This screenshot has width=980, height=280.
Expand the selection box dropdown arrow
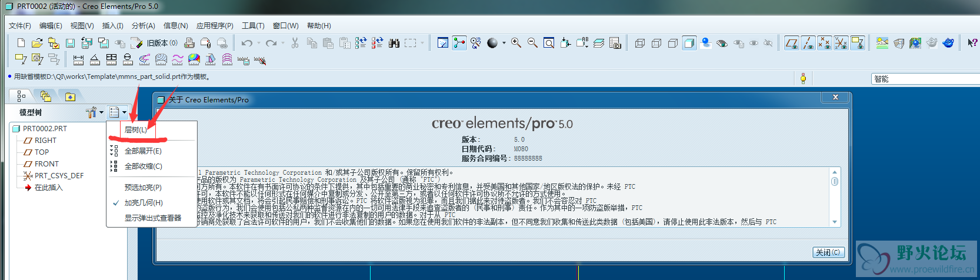[422, 43]
